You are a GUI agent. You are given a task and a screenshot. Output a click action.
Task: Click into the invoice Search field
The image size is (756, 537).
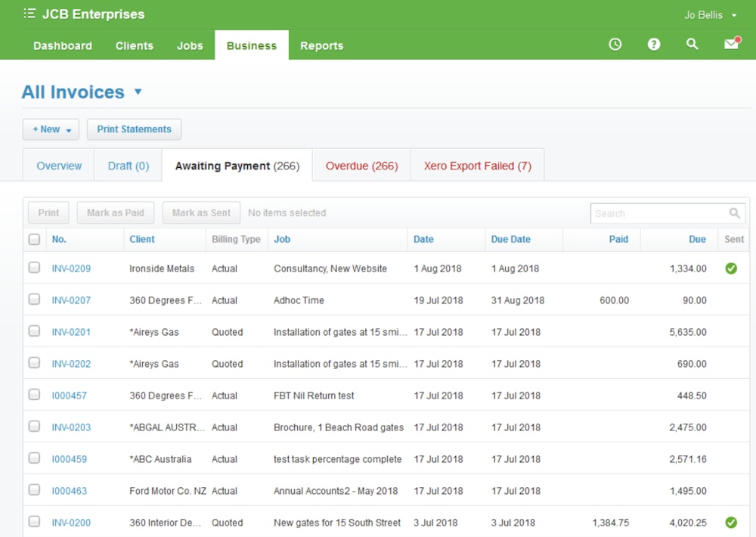click(x=658, y=213)
